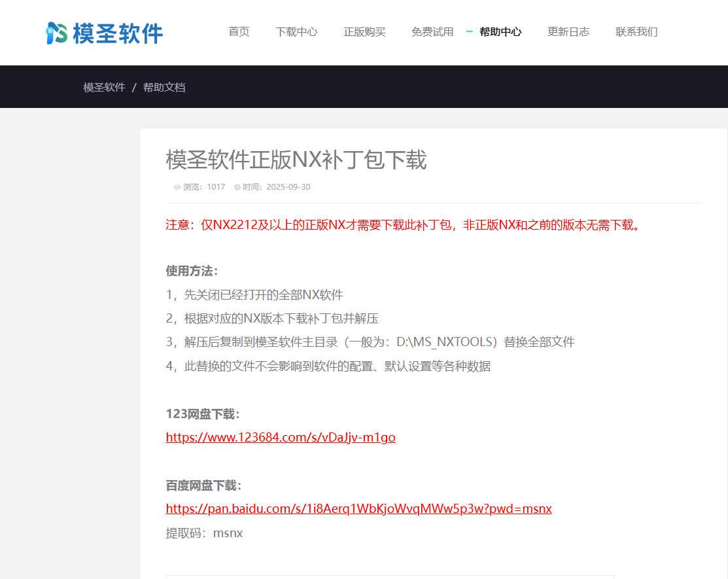Click step 2 根据对应的NX版本下载补丁包并解压
The width and height of the screenshot is (728, 579).
coord(272,319)
